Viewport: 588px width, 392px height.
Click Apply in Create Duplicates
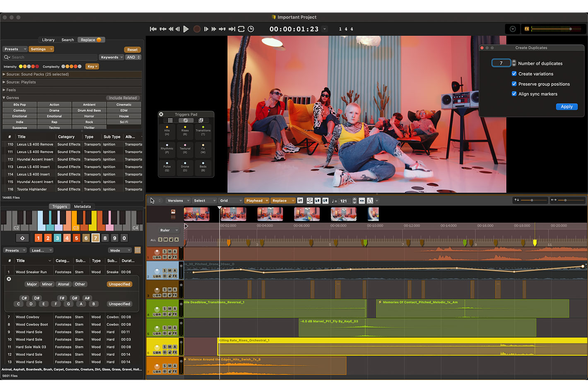click(566, 106)
